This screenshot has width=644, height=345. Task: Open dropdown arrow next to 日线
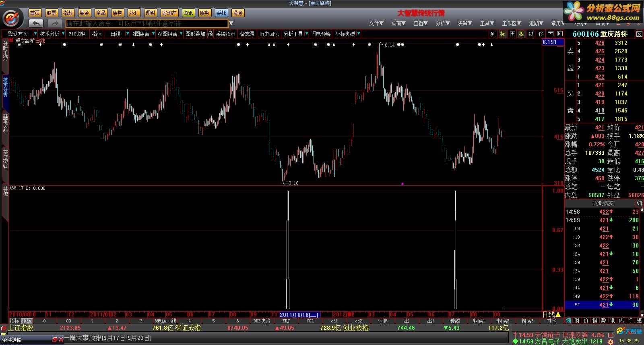pos(128,34)
